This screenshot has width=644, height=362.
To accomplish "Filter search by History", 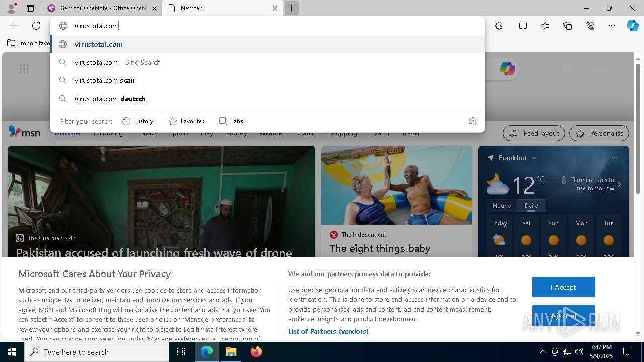I will pyautogui.click(x=138, y=121).
